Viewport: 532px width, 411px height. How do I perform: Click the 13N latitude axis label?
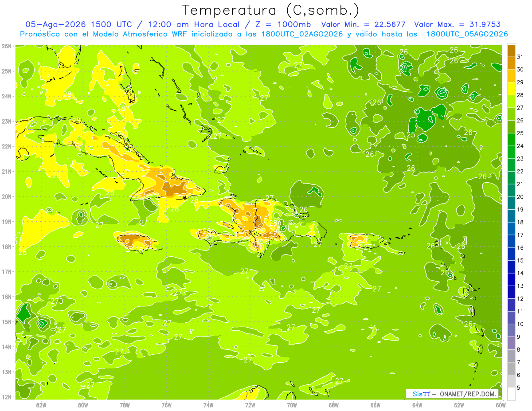pyautogui.click(x=7, y=372)
